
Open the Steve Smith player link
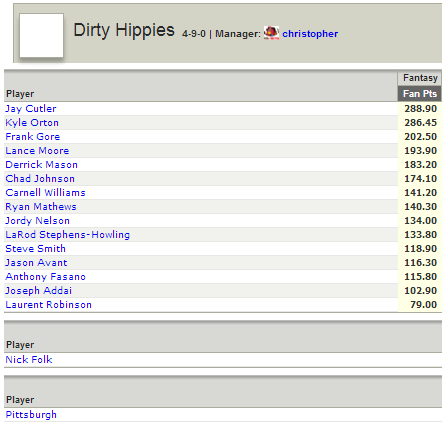(x=35, y=249)
